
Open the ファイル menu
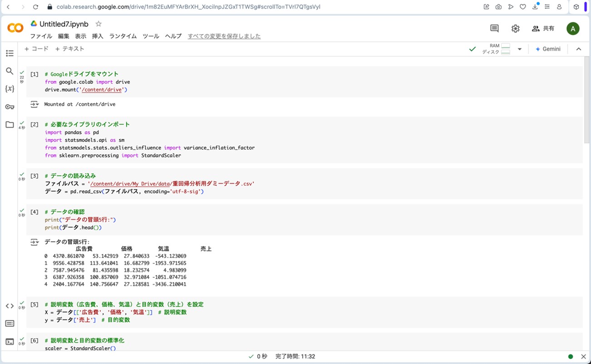tap(41, 36)
